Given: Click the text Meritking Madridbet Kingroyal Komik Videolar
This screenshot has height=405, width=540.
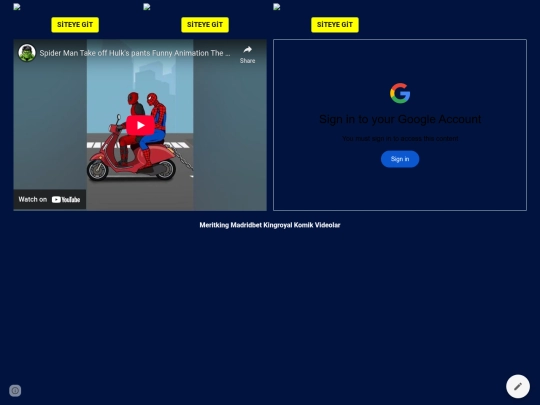Looking at the screenshot, I should (x=270, y=225).
